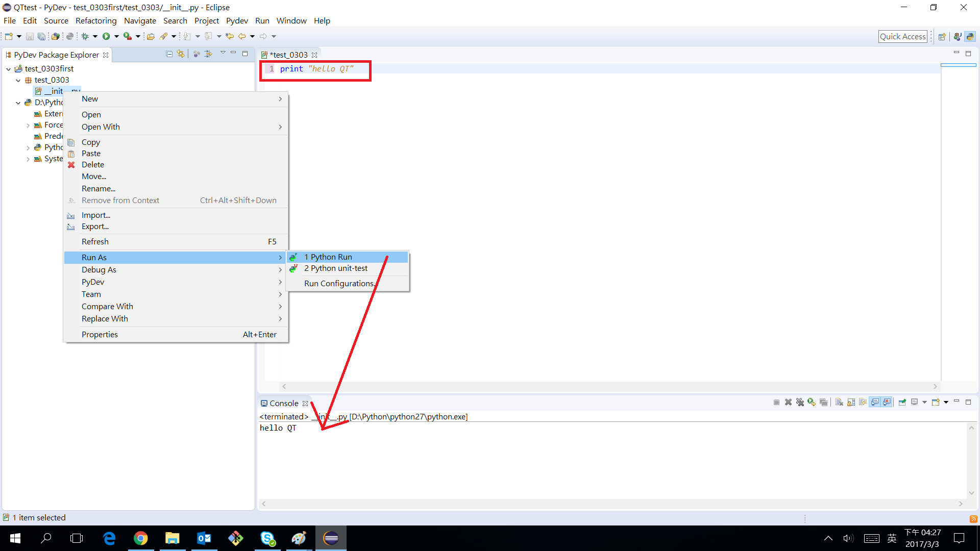
Task: Open Display Selected Console dropdown arrow
Action: pos(924,403)
